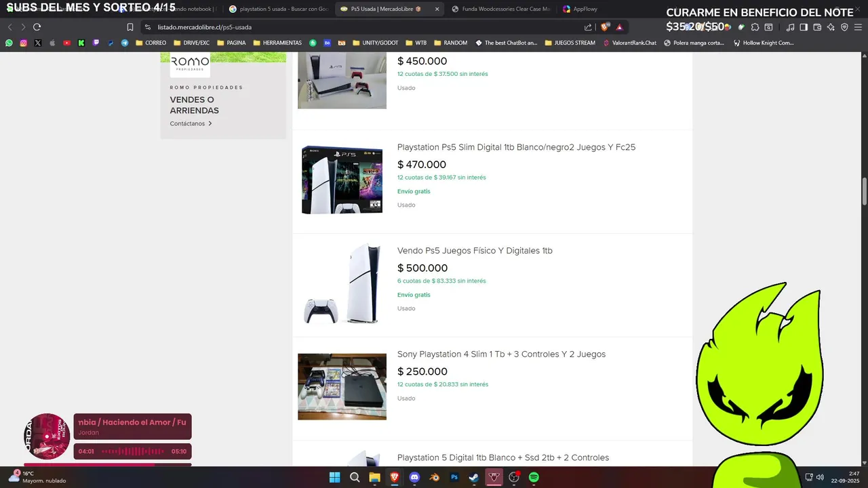The height and width of the screenshot is (488, 868).
Task: Open 'Playstation Ps5 Slim Digital 1tb' listing title
Action: click(x=516, y=147)
